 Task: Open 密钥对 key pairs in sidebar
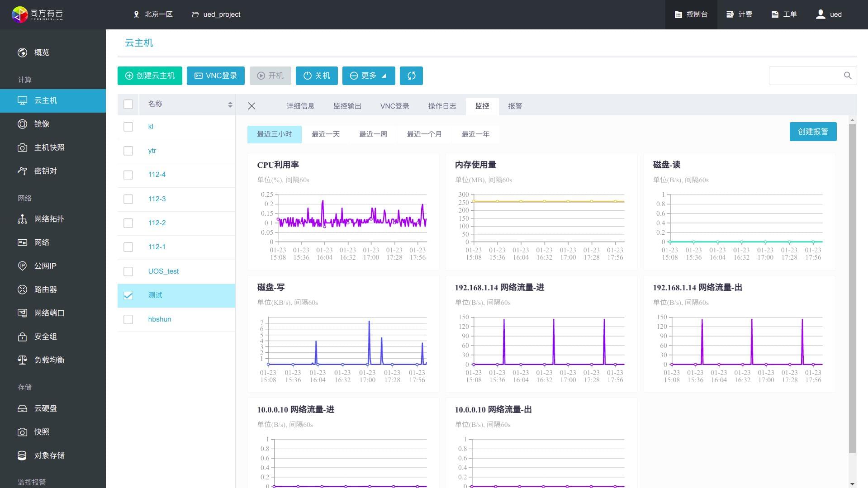53,171
